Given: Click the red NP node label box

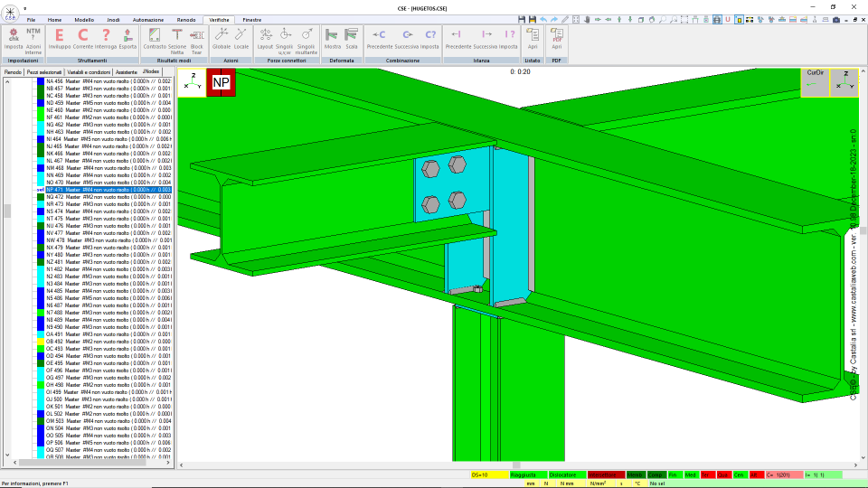Looking at the screenshot, I should (x=221, y=82).
